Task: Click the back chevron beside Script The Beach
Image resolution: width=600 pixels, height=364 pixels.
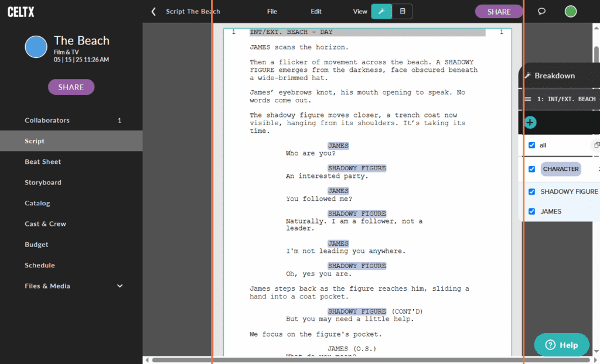Action: (x=154, y=11)
